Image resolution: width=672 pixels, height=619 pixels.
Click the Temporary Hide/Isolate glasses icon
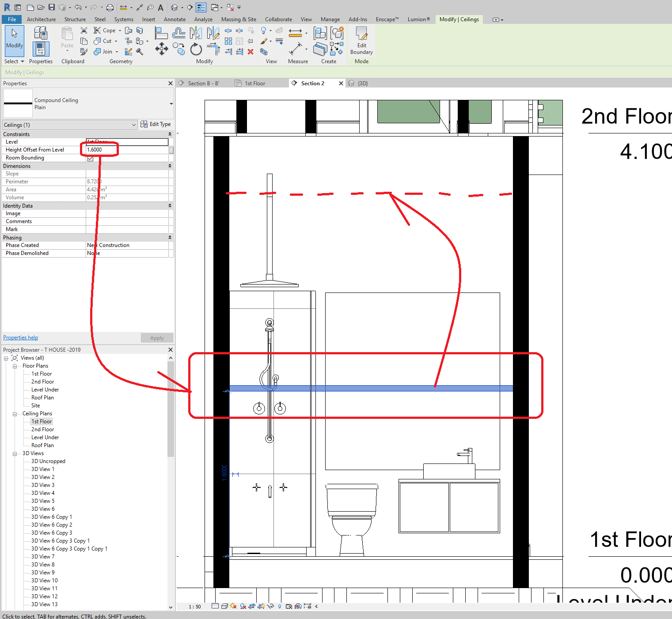click(271, 606)
